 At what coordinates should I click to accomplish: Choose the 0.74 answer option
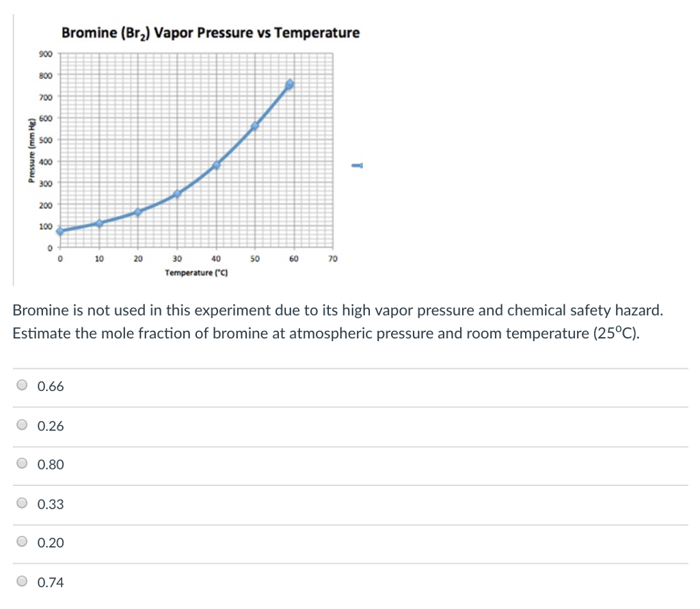coord(21,581)
